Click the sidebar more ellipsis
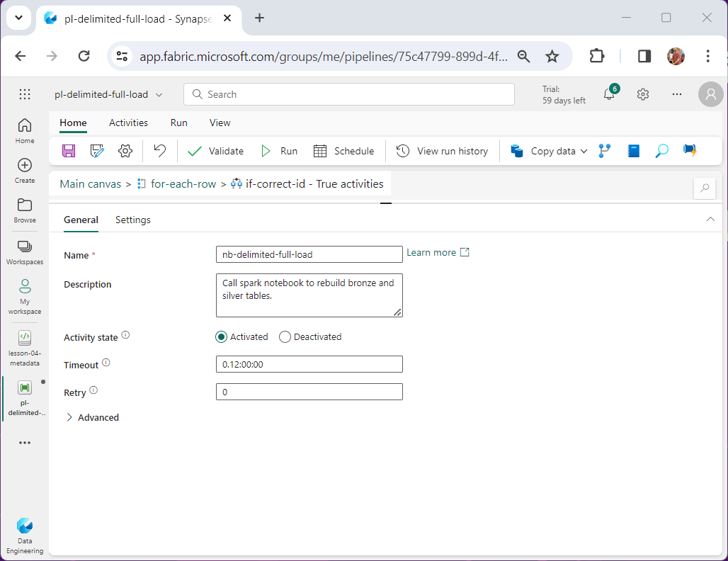 point(25,443)
